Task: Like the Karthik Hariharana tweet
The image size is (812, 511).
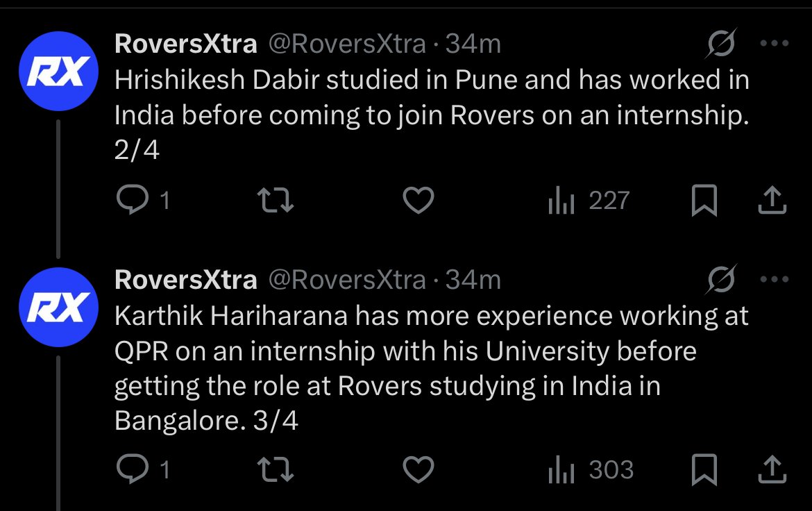Action: (x=418, y=471)
